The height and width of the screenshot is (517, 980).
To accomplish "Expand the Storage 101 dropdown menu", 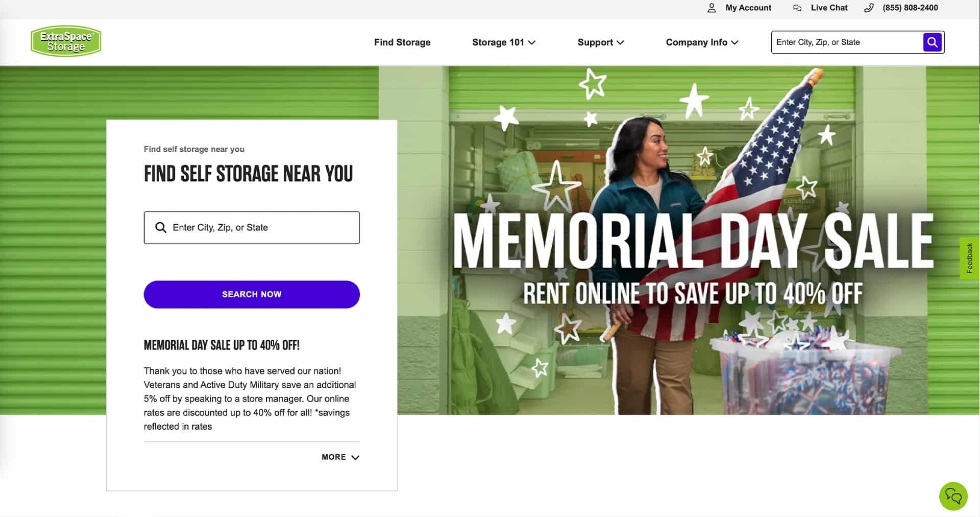I will [503, 42].
